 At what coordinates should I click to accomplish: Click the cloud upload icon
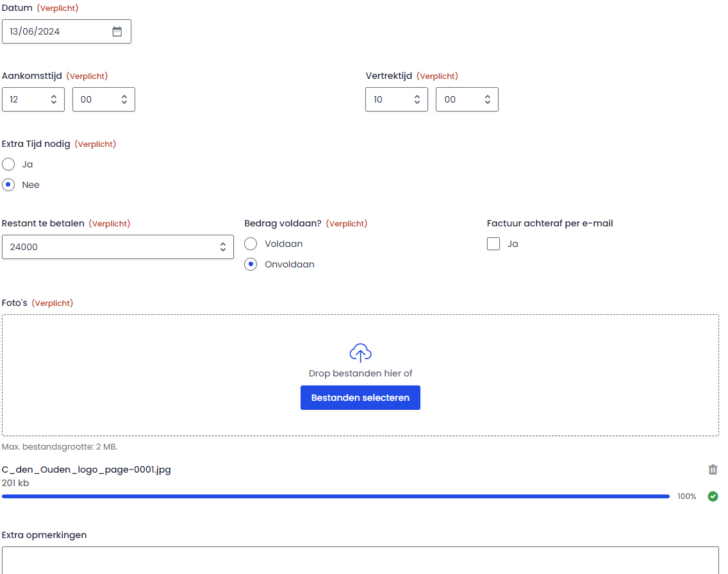click(x=360, y=353)
